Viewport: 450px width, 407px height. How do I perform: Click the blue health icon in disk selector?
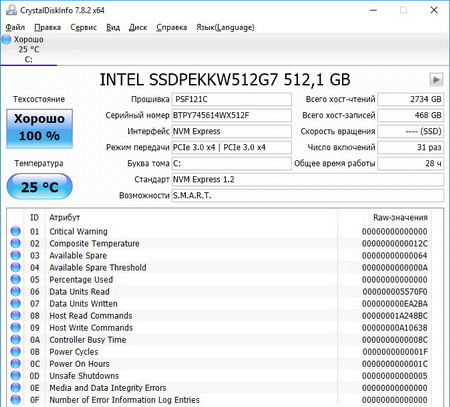tap(6, 39)
